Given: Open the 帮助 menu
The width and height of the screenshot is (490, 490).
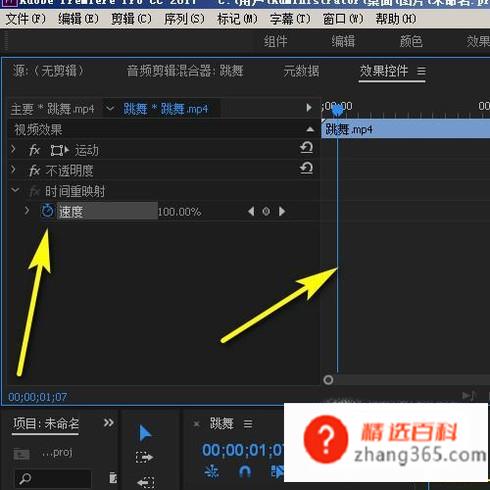Looking at the screenshot, I should pyautogui.click(x=396, y=19).
